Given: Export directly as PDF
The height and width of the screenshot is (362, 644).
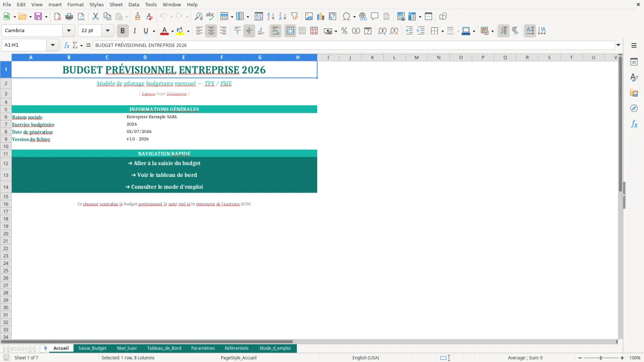Looking at the screenshot, I should coord(57,17).
